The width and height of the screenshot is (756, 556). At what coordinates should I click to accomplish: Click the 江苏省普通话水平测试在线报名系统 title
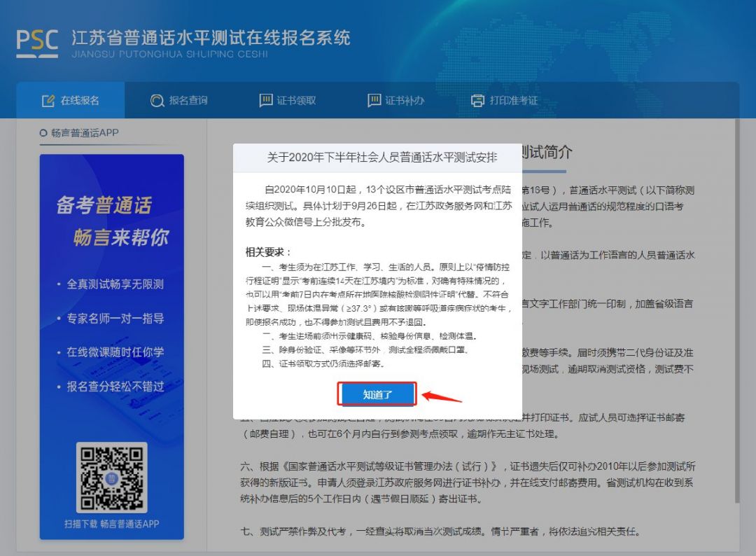[211, 38]
